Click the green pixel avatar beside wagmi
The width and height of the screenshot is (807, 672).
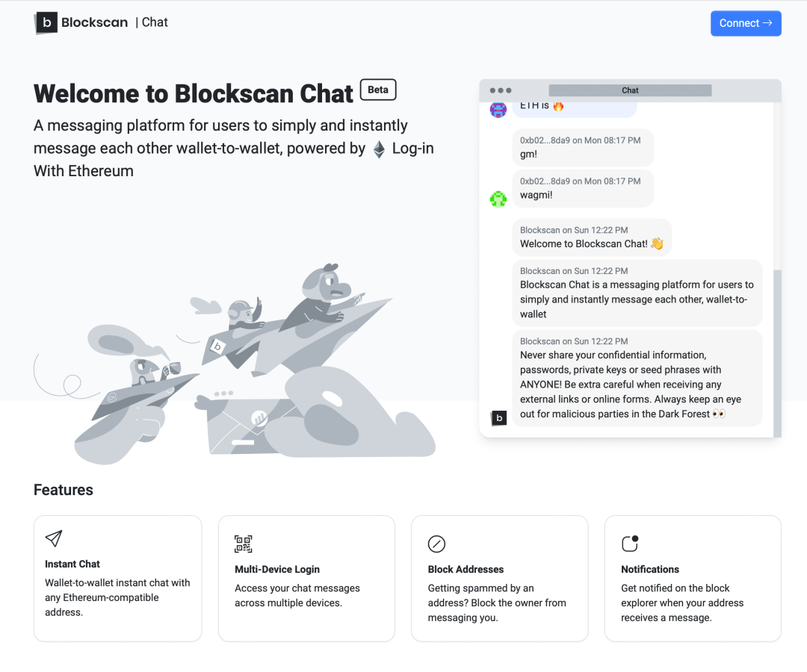coord(498,199)
